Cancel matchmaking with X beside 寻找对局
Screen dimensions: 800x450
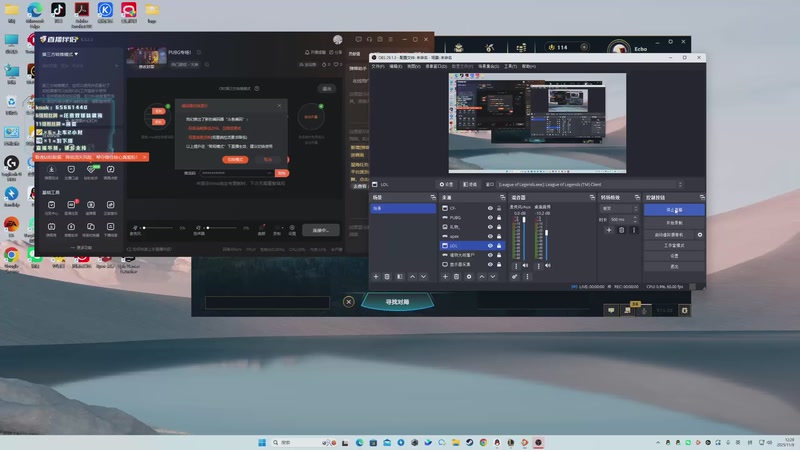pos(348,302)
